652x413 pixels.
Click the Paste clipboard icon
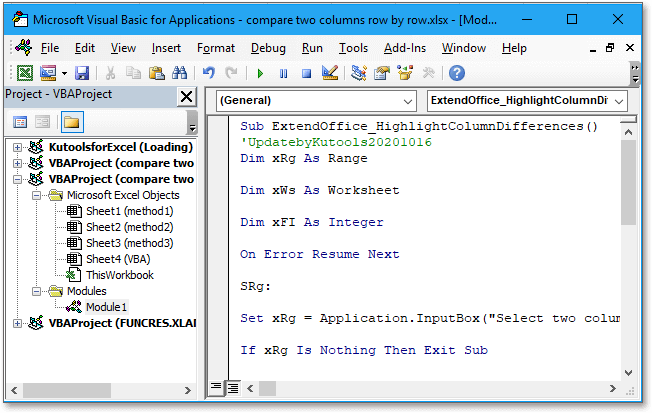pyautogui.click(x=157, y=73)
